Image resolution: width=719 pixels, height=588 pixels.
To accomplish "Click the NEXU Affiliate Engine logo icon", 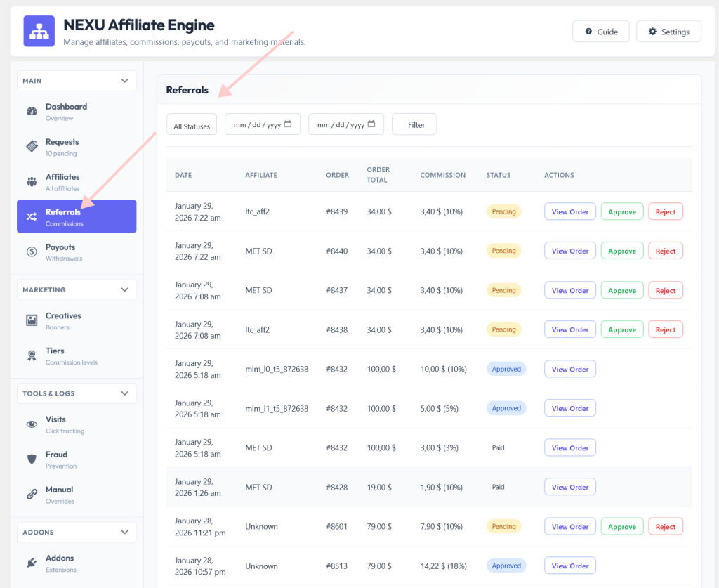I will click(x=39, y=31).
